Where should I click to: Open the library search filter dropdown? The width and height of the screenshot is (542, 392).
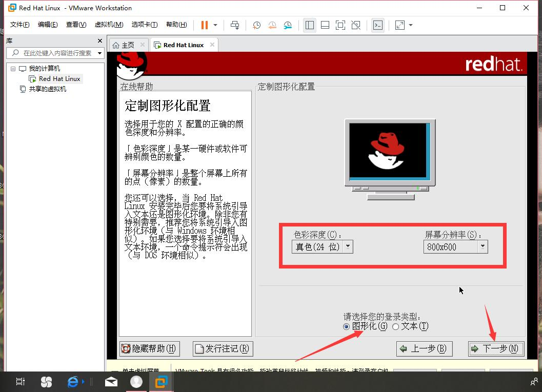click(99, 53)
